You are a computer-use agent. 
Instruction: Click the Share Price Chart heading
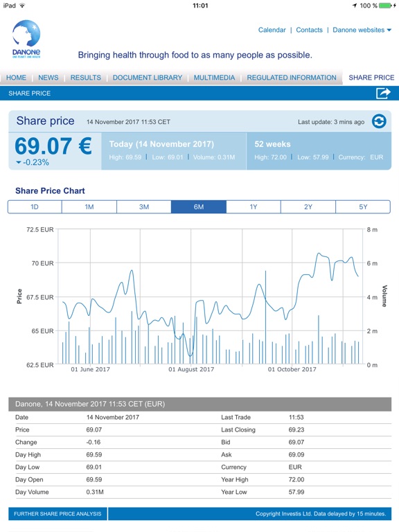pyautogui.click(x=50, y=190)
